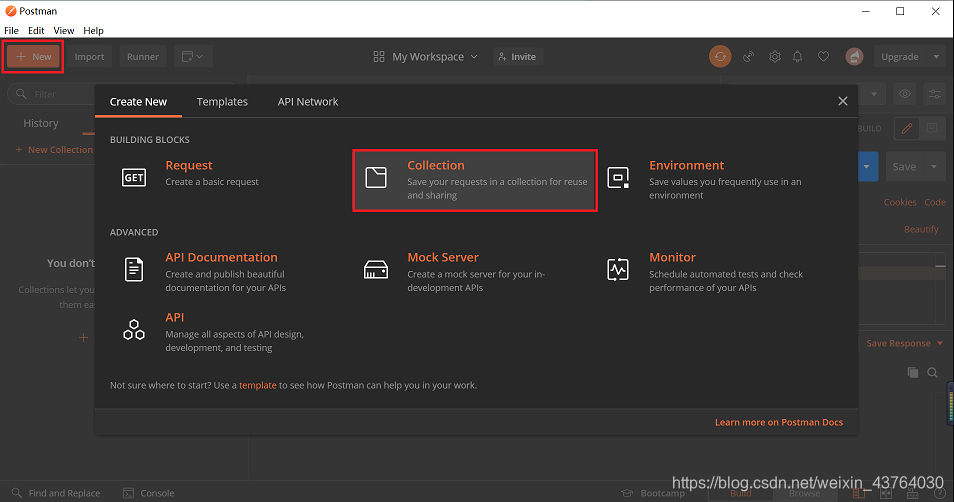Click the Cookies link
This screenshot has height=502, width=954.
pyautogui.click(x=900, y=202)
